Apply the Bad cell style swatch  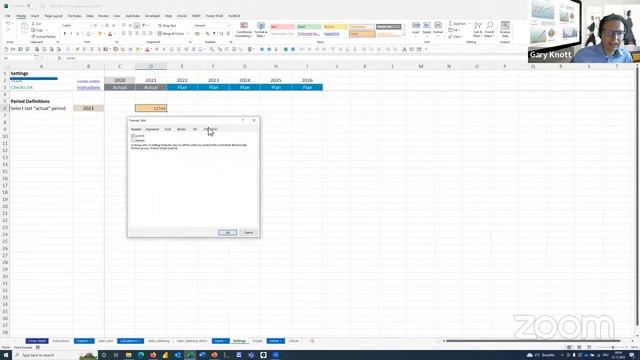282,27
